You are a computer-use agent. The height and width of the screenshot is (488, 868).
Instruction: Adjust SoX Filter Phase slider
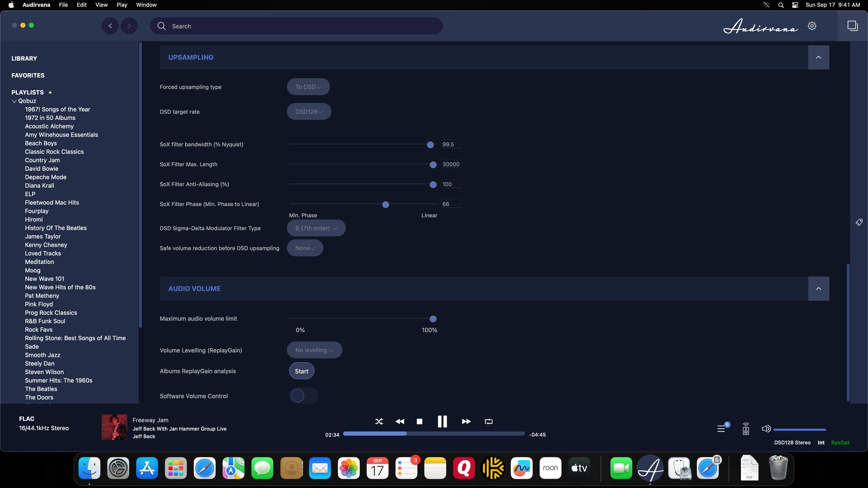click(386, 205)
